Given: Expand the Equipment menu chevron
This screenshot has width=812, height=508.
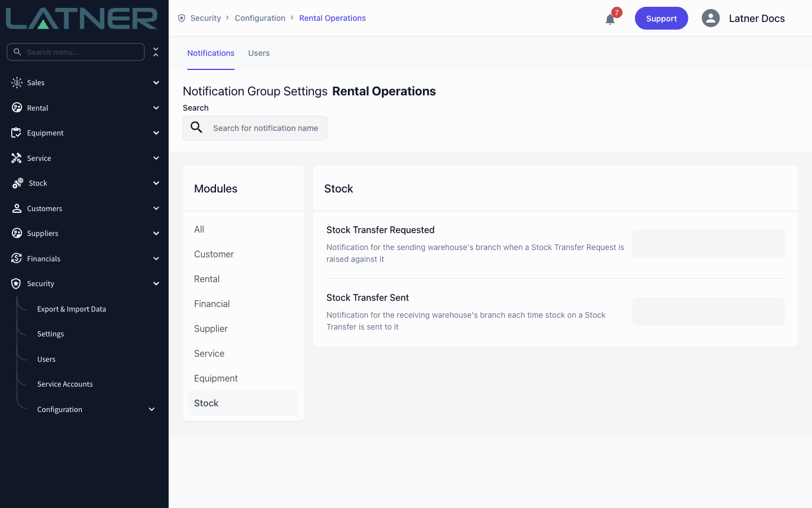Looking at the screenshot, I should coord(156,133).
